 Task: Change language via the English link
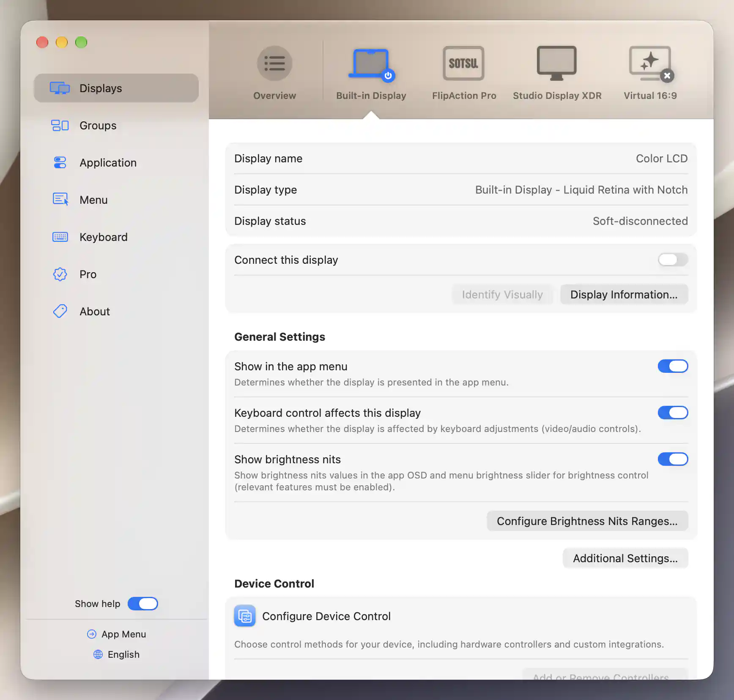[x=123, y=654]
